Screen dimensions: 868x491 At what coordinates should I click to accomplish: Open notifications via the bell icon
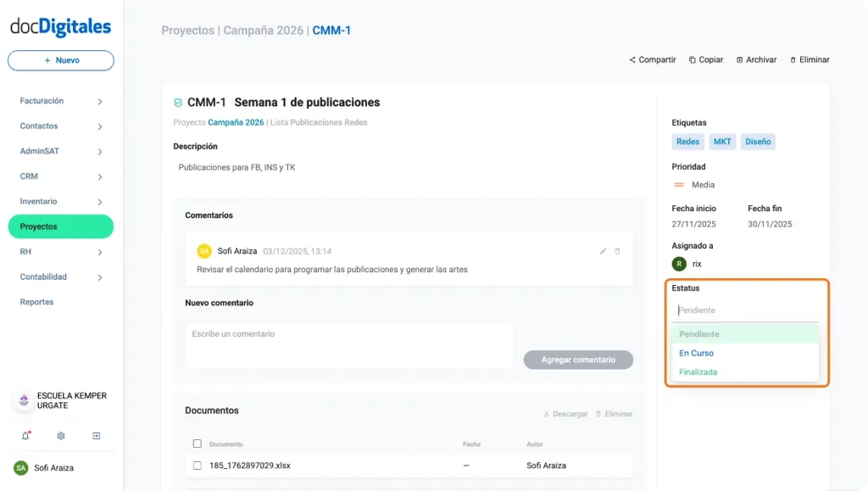(x=24, y=435)
